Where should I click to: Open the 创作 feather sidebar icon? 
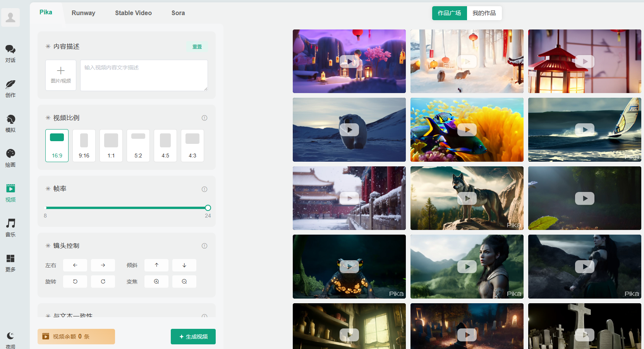tap(10, 85)
